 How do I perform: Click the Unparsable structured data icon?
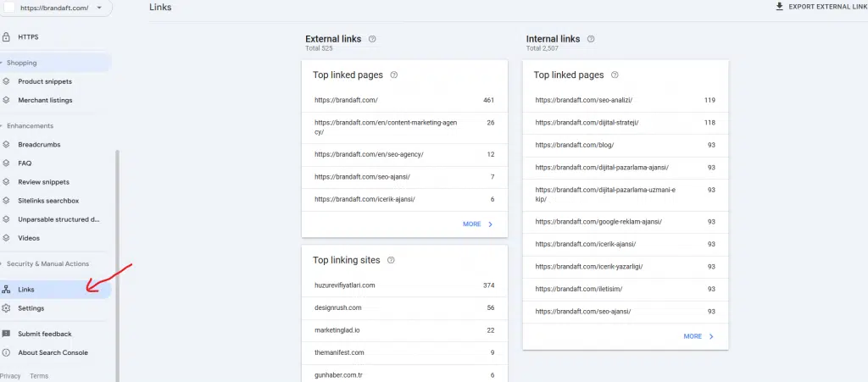click(x=6, y=219)
